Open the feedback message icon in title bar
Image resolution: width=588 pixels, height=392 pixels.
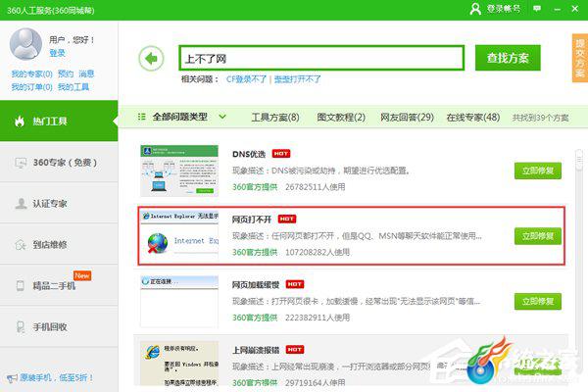pyautogui.click(x=537, y=8)
